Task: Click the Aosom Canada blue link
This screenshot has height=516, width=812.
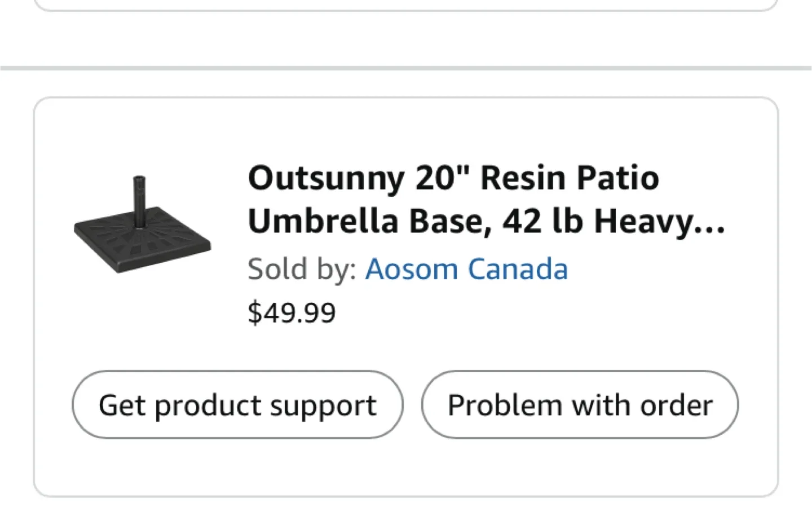Action: (x=466, y=269)
